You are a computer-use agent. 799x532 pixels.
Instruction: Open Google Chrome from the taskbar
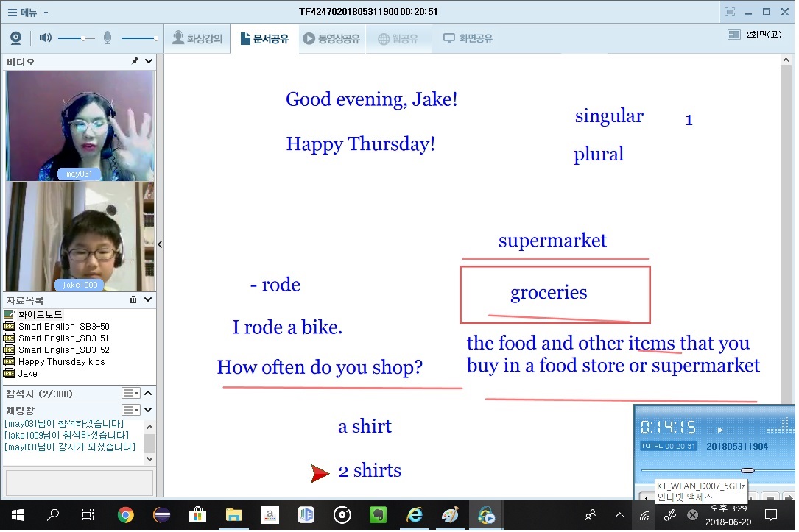click(x=125, y=515)
